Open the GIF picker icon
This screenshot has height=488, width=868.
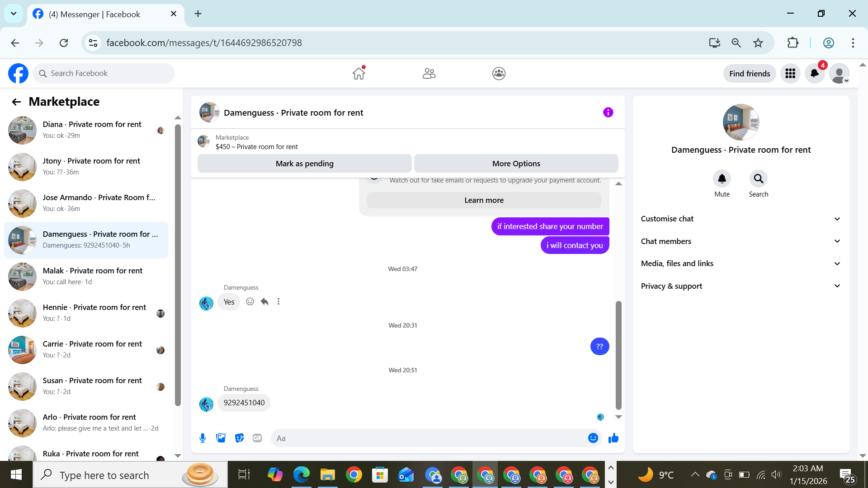[x=257, y=438]
